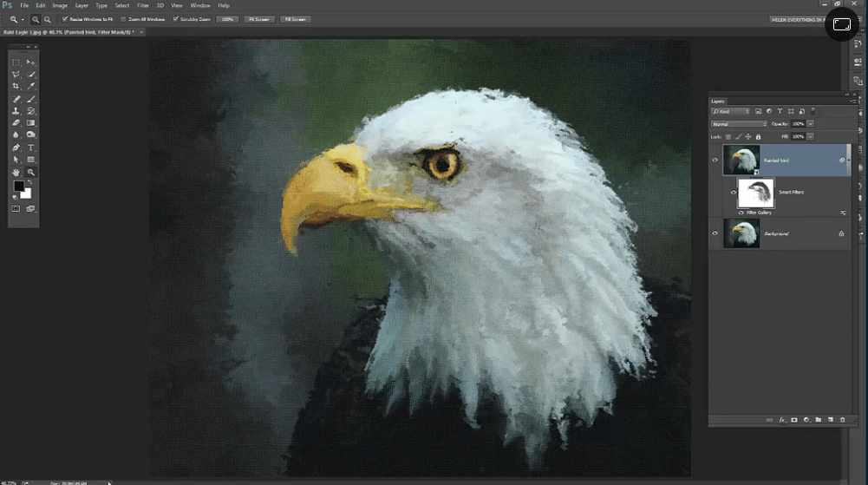Select the Eraser tool
This screenshot has width=868, height=485.
[x=16, y=123]
